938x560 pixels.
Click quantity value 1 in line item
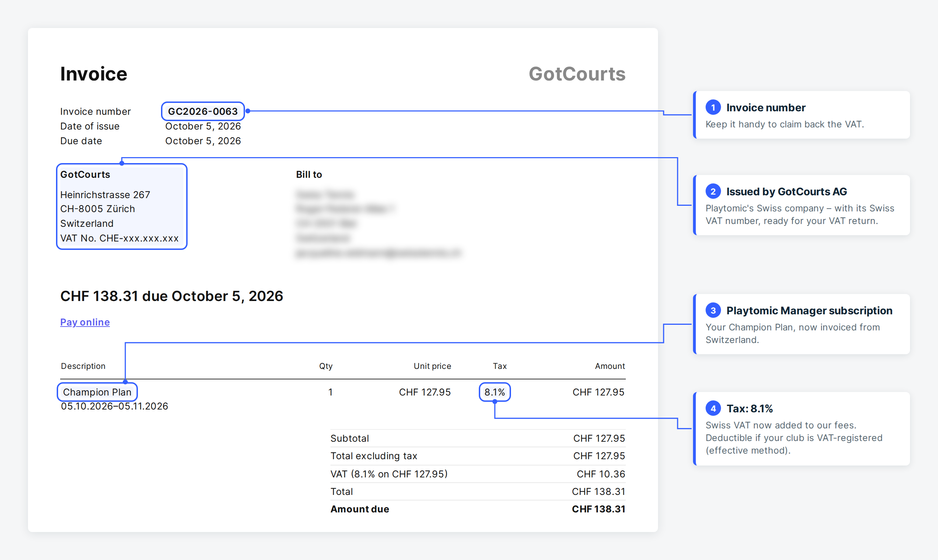coord(330,392)
